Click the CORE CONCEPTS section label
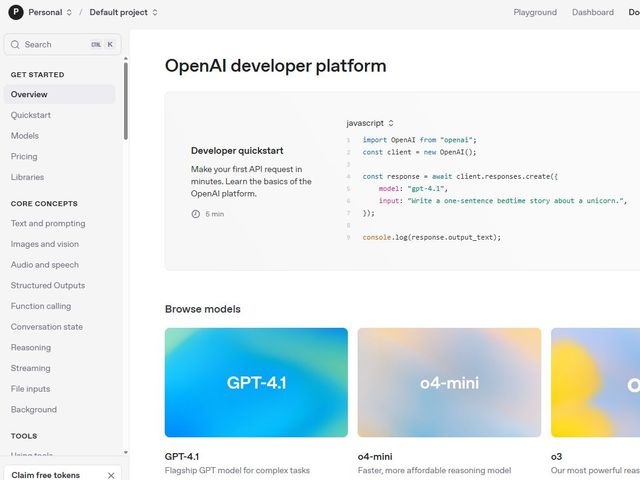 pyautogui.click(x=44, y=204)
